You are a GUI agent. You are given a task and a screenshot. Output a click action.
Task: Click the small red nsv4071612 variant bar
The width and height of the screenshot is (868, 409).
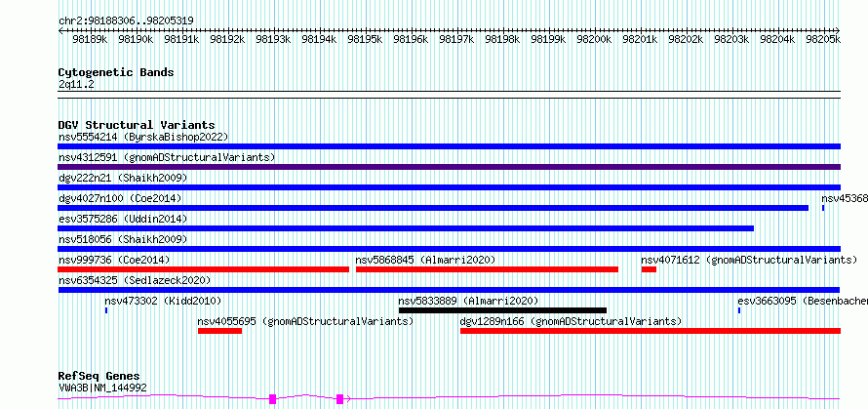coord(649,269)
